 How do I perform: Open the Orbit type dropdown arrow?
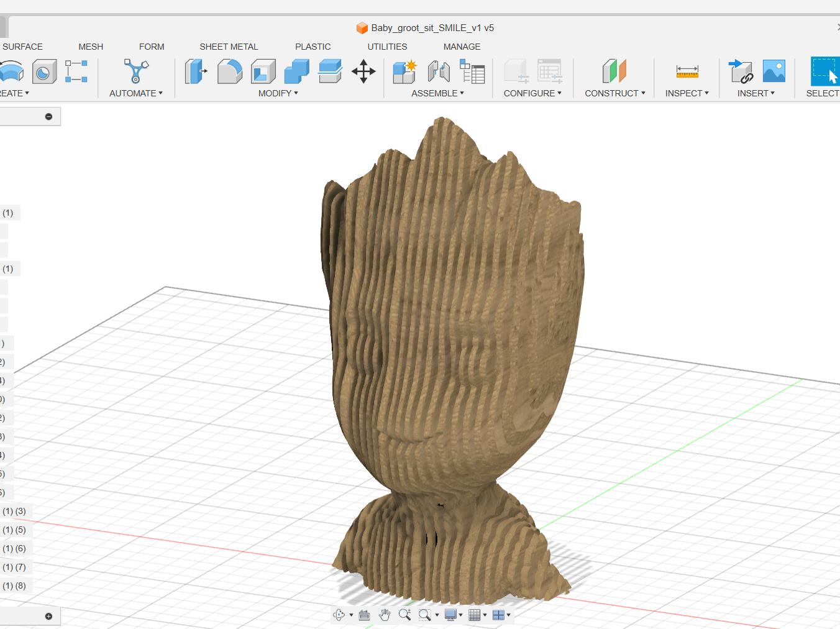351,615
